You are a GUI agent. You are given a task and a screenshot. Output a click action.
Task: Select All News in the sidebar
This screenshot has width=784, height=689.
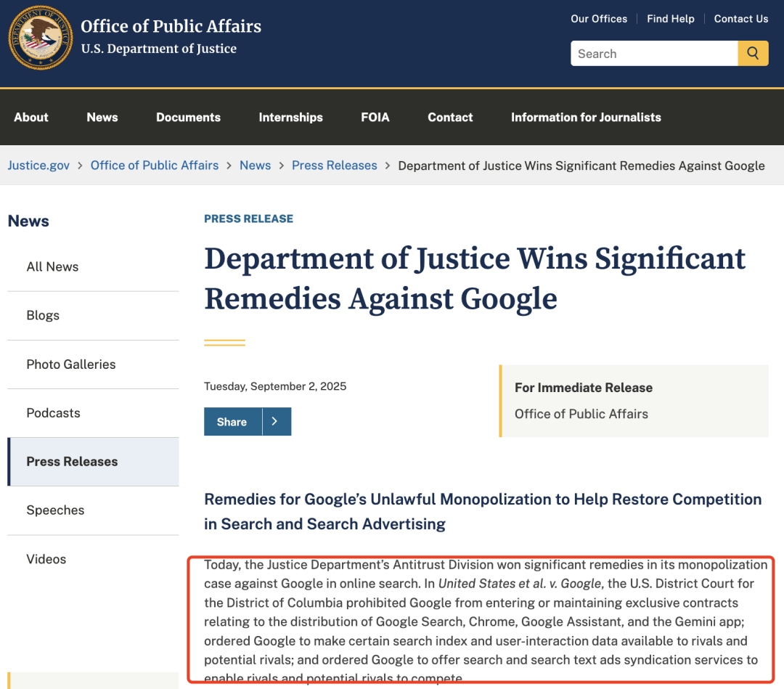pos(52,266)
